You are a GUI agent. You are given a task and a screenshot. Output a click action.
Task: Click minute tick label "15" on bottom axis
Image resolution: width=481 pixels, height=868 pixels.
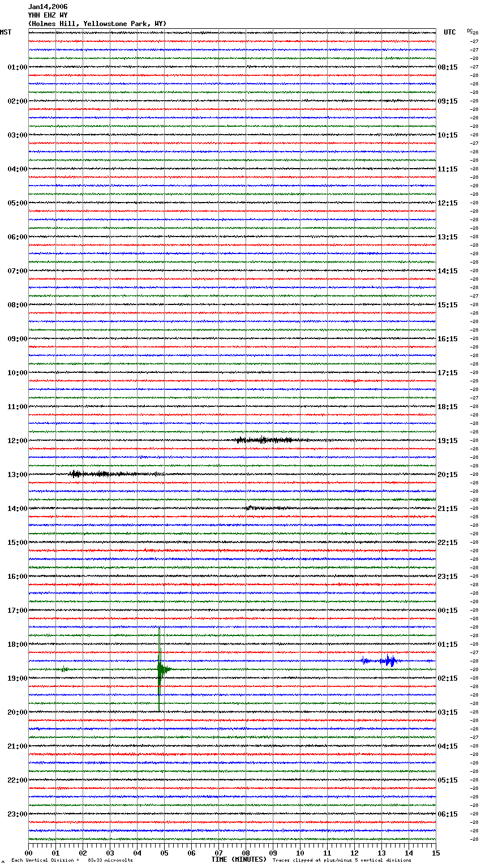click(436, 853)
